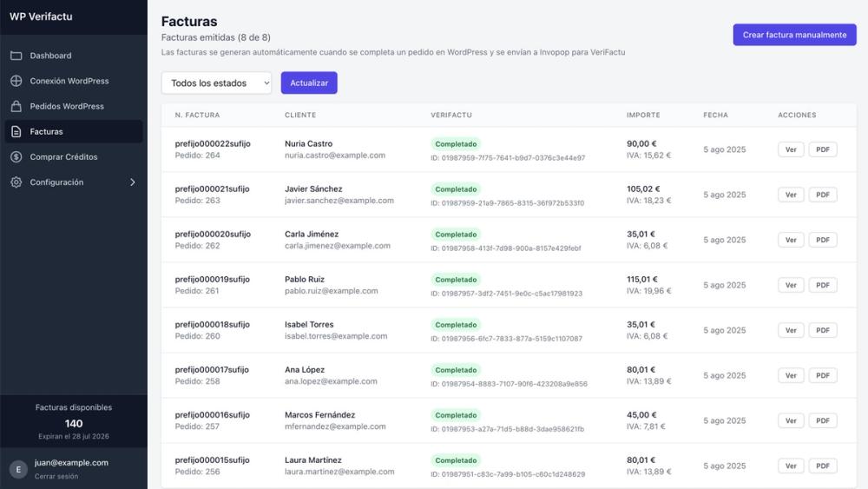Click the Completado badge for Ana López
The width and height of the screenshot is (868, 489).
(x=456, y=370)
